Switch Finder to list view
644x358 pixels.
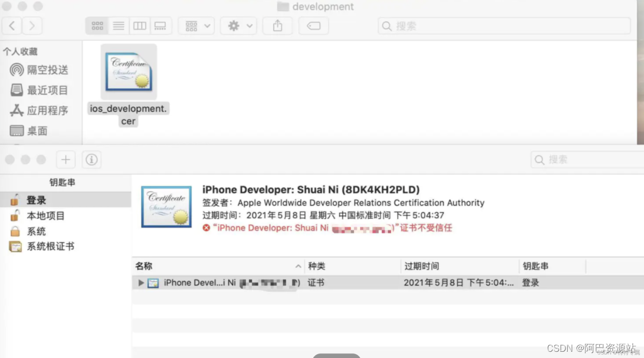coord(118,26)
